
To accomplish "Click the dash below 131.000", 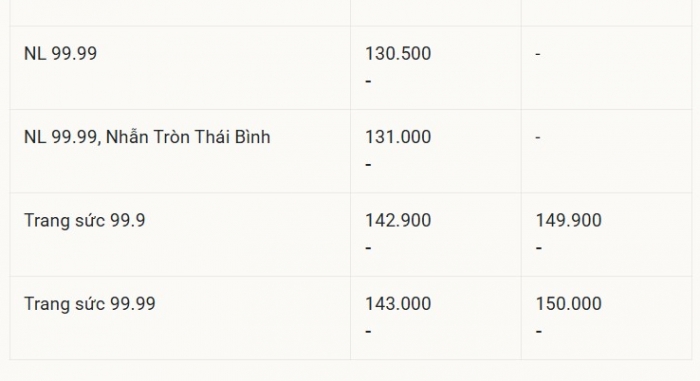I will pyautogui.click(x=368, y=164).
